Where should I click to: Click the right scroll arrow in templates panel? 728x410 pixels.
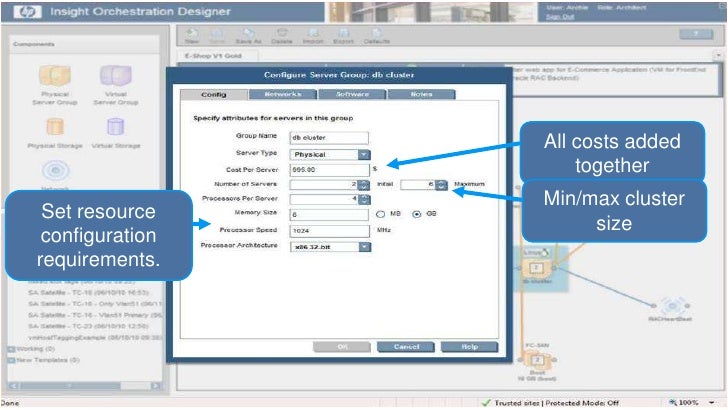coord(156,386)
